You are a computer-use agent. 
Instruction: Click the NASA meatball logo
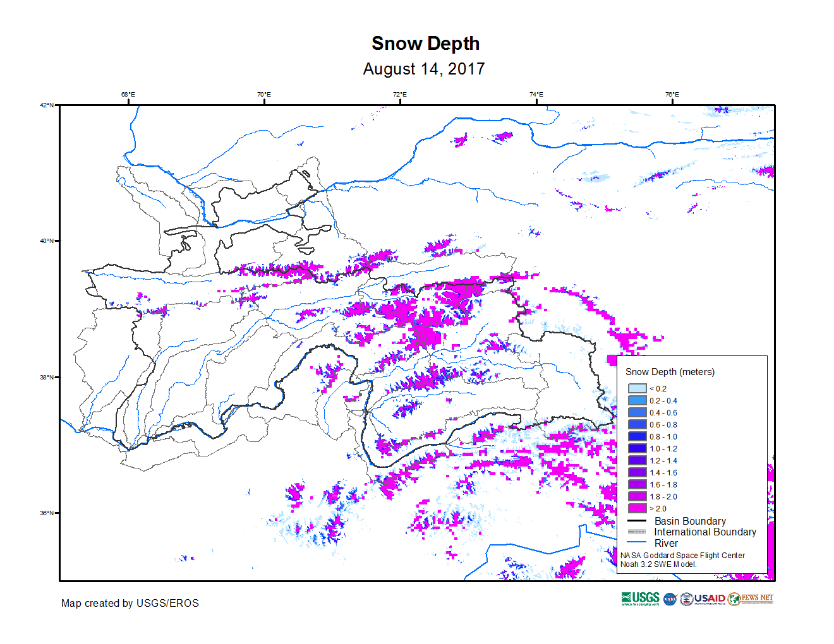(670, 599)
